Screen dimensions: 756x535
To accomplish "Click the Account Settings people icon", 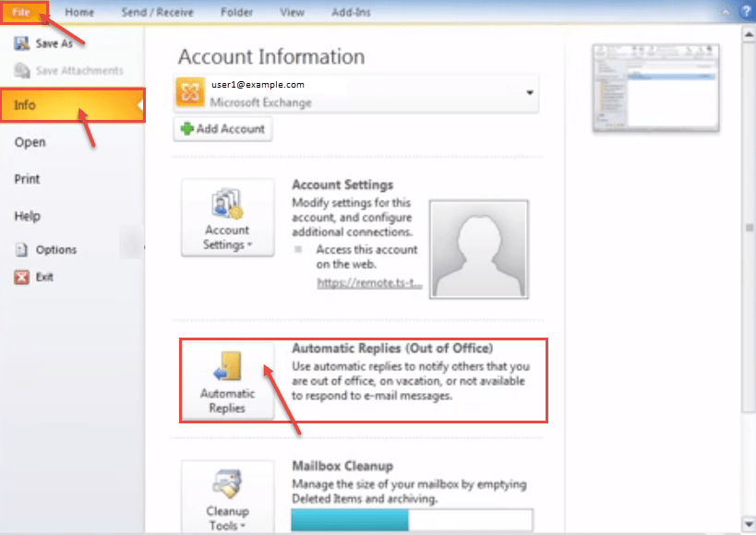I will pyautogui.click(x=227, y=203).
